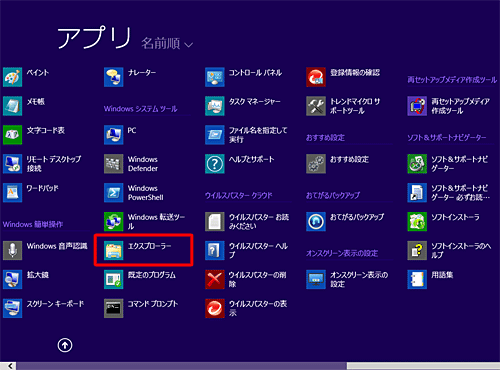Open ワードパッド icon
This screenshot has width=500, height=370.
pyautogui.click(x=13, y=193)
